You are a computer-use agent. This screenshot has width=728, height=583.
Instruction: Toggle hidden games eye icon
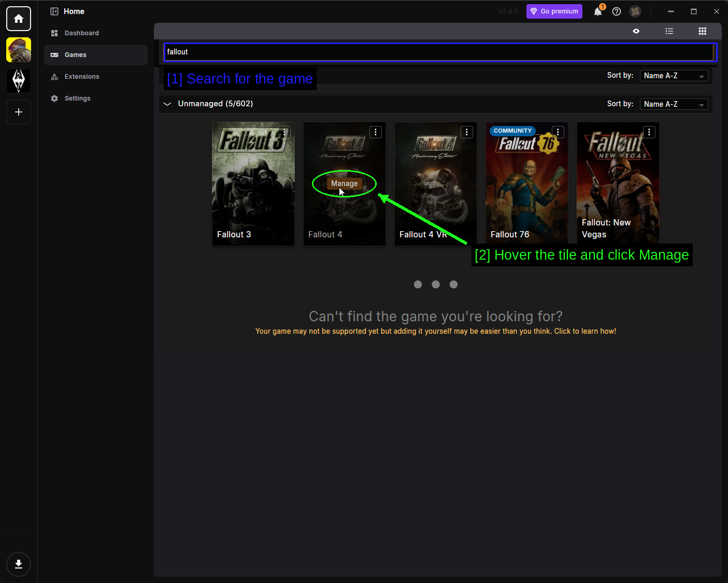point(636,31)
